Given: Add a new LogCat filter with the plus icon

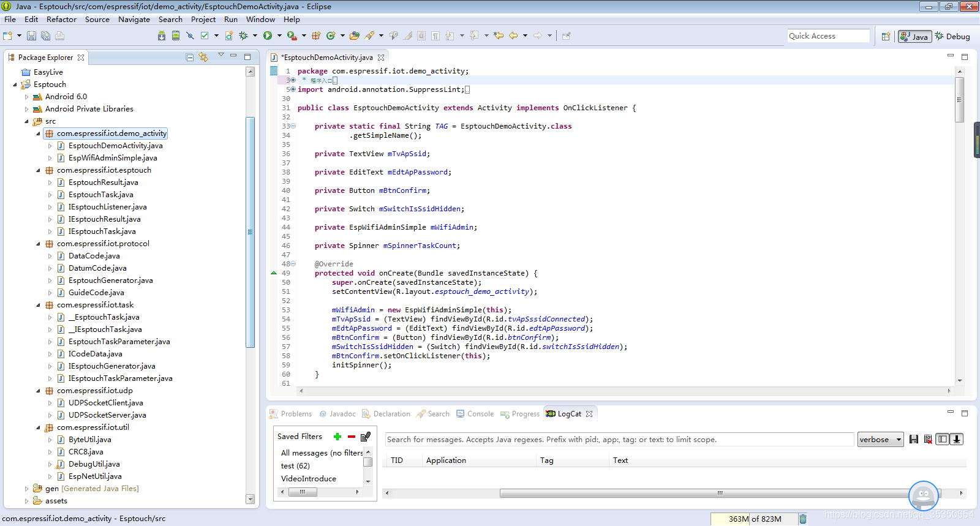Looking at the screenshot, I should [x=337, y=437].
